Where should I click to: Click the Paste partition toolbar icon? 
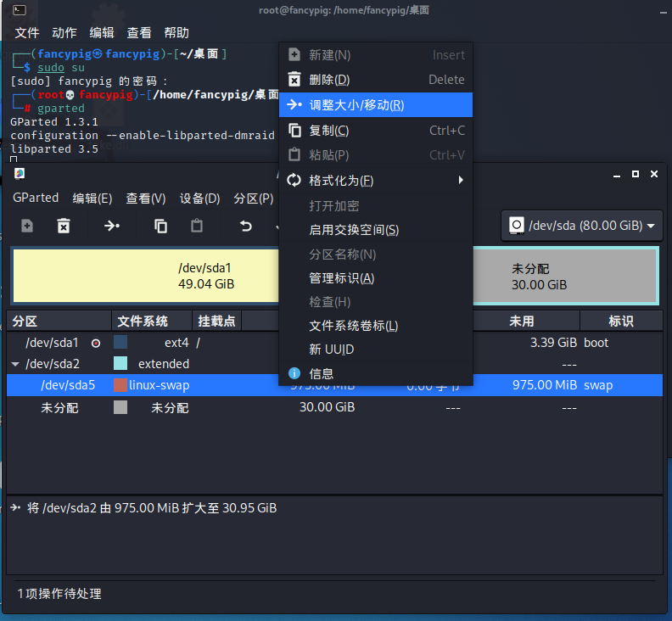197,226
